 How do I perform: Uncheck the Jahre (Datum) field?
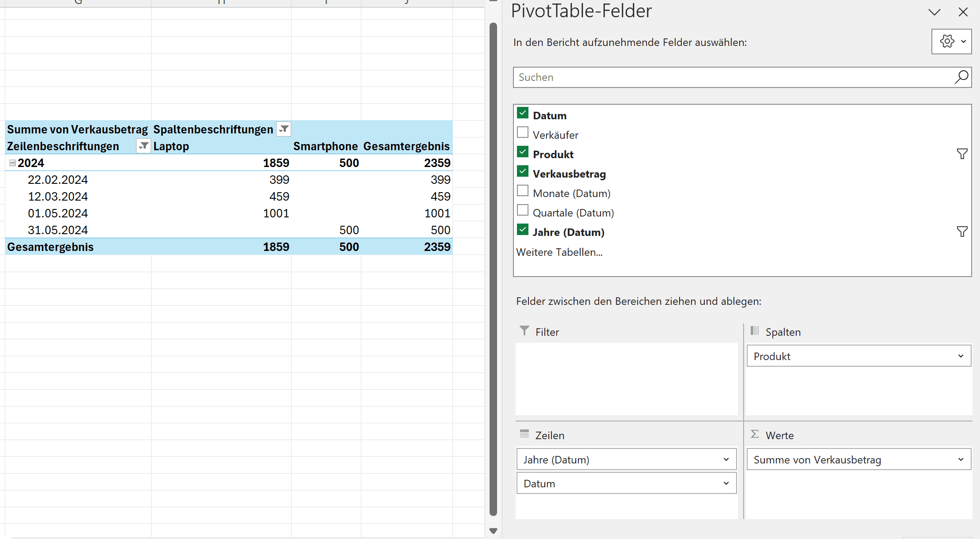coord(523,230)
